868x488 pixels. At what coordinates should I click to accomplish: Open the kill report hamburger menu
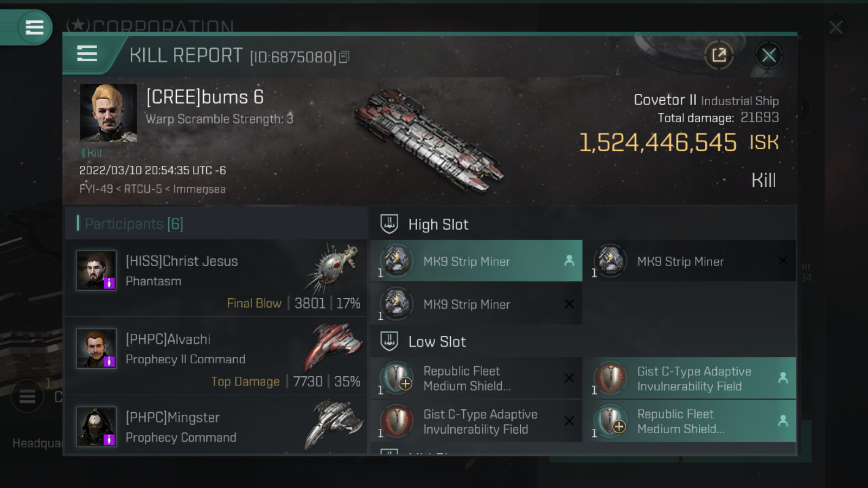[x=87, y=54]
